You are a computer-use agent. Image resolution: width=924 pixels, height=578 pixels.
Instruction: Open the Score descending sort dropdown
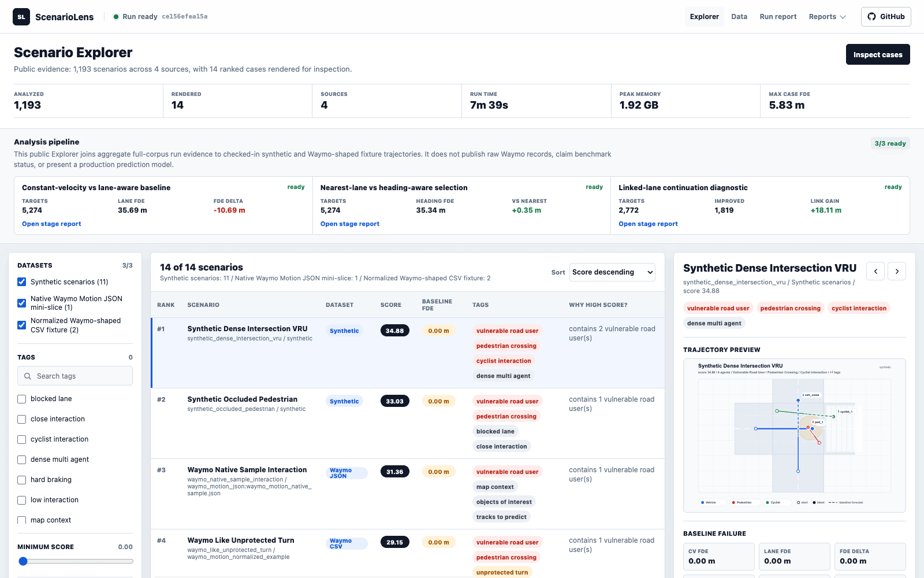[x=612, y=272]
